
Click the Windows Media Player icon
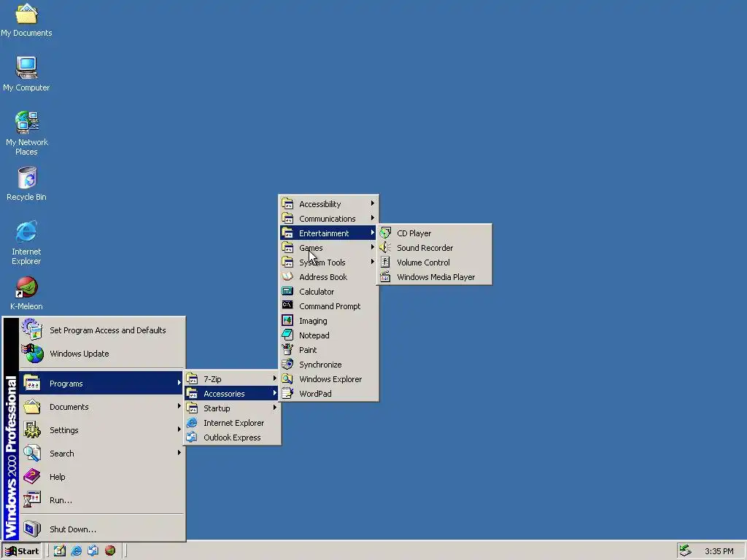pos(385,276)
